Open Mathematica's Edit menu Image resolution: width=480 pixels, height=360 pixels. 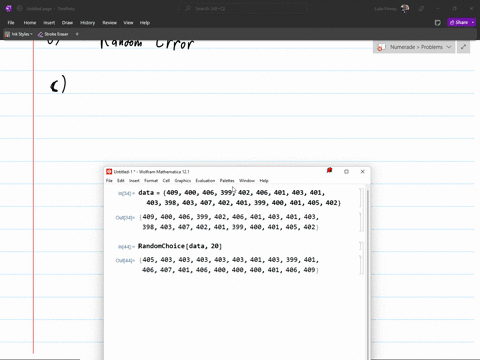click(x=121, y=181)
